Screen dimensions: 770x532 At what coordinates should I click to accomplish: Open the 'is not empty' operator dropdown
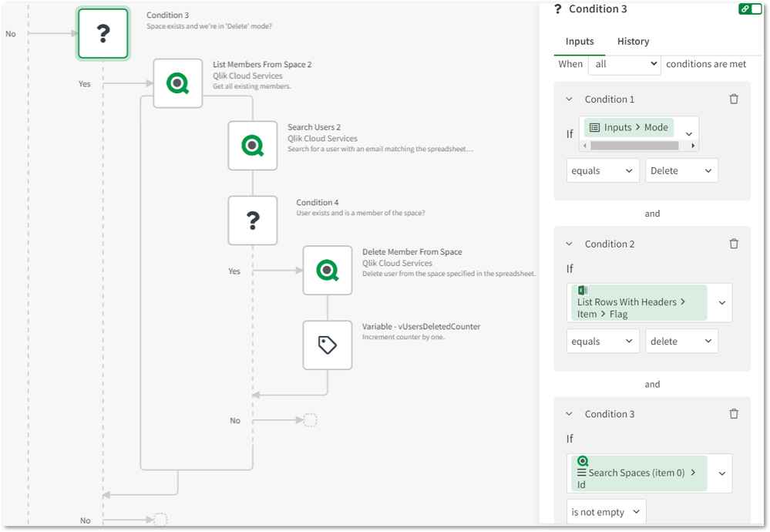point(606,511)
